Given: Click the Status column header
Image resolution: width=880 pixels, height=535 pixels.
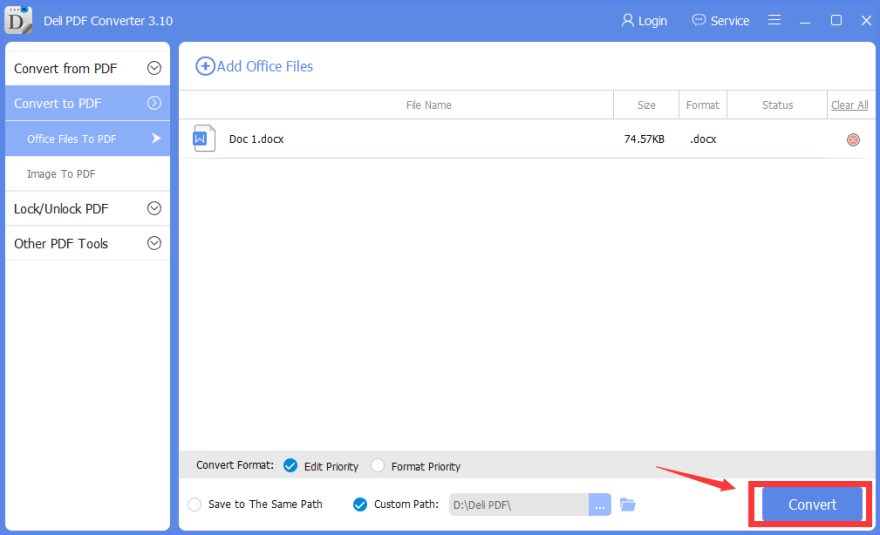Looking at the screenshot, I should pyautogui.click(x=777, y=105).
